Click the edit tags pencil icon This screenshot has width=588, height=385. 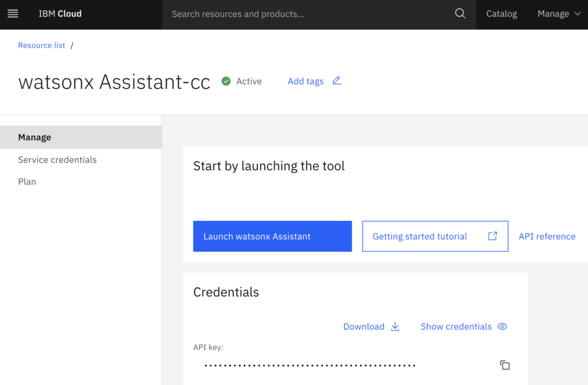(x=336, y=80)
